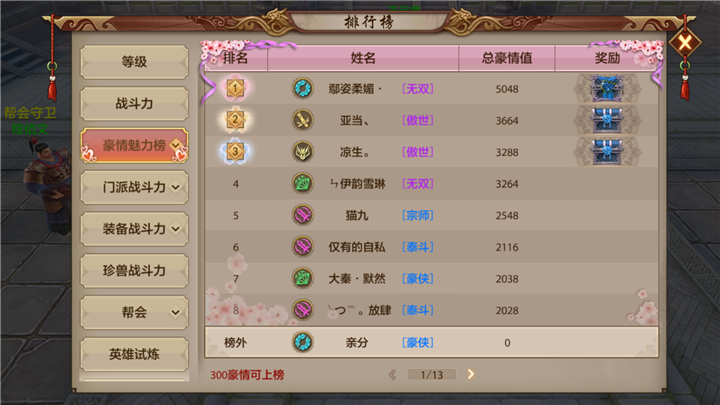This screenshot has width=720, height=405.
Task: Collapse the 豪情魅力榜 selected tab chevron
Action: (175, 145)
